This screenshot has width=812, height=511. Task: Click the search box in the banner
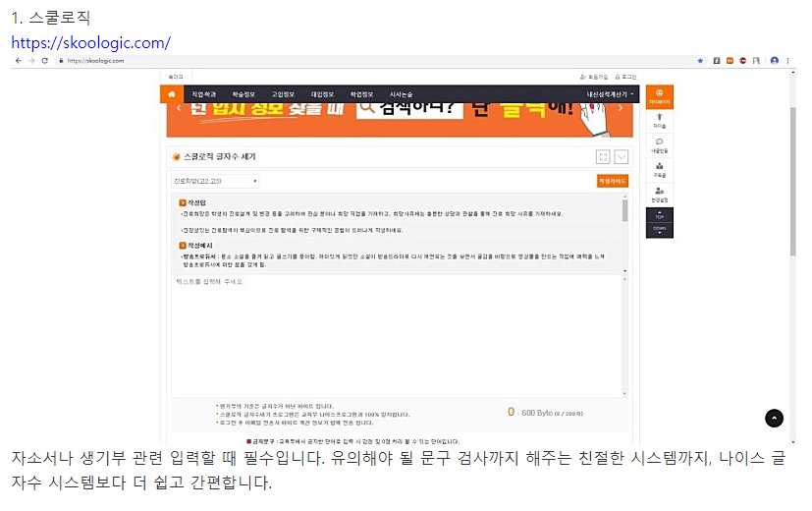[x=409, y=109]
